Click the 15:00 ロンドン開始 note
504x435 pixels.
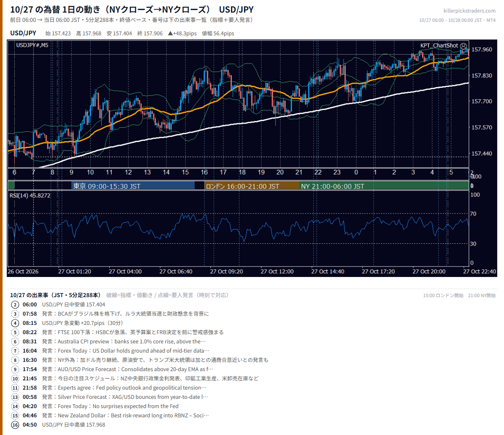click(x=443, y=295)
